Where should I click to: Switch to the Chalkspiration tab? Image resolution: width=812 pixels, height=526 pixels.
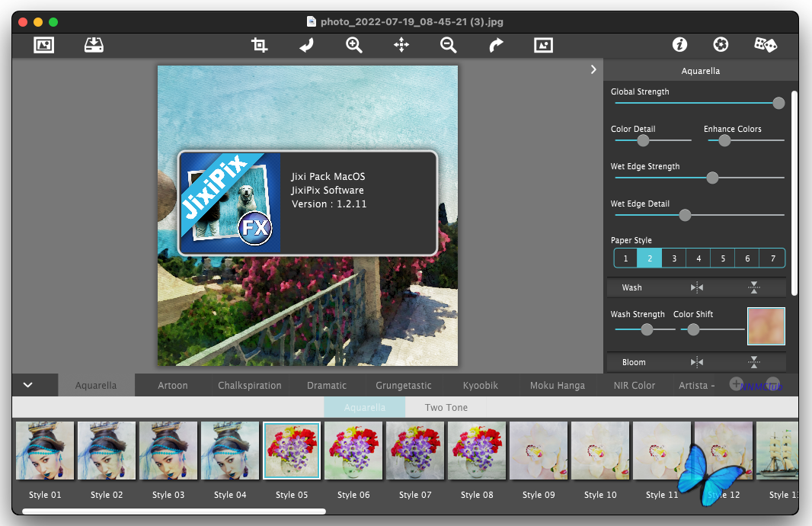pyautogui.click(x=250, y=386)
